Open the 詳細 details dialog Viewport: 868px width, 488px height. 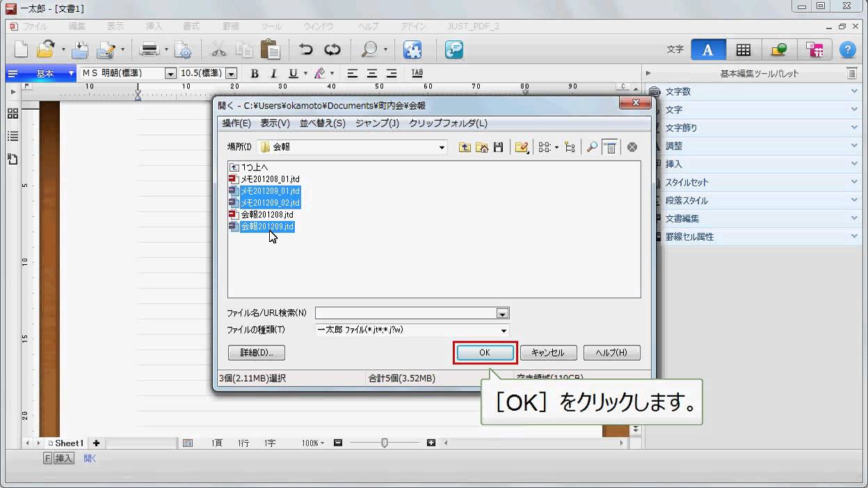tap(256, 352)
